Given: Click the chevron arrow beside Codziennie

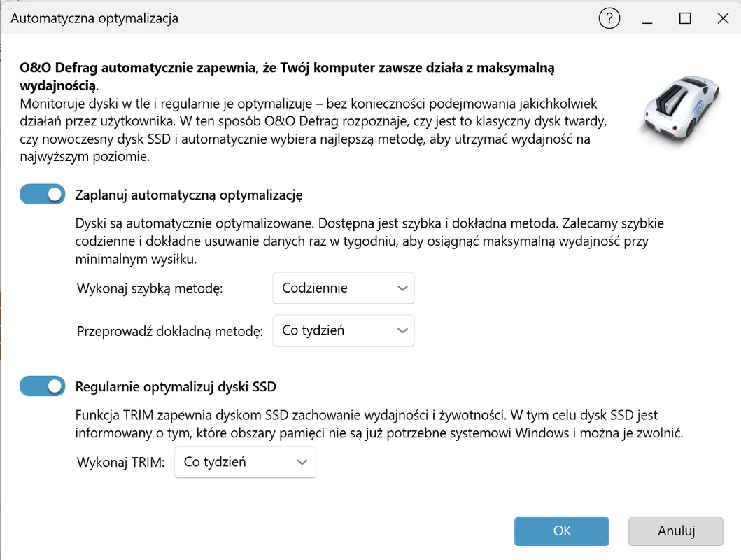Looking at the screenshot, I should click(x=402, y=288).
